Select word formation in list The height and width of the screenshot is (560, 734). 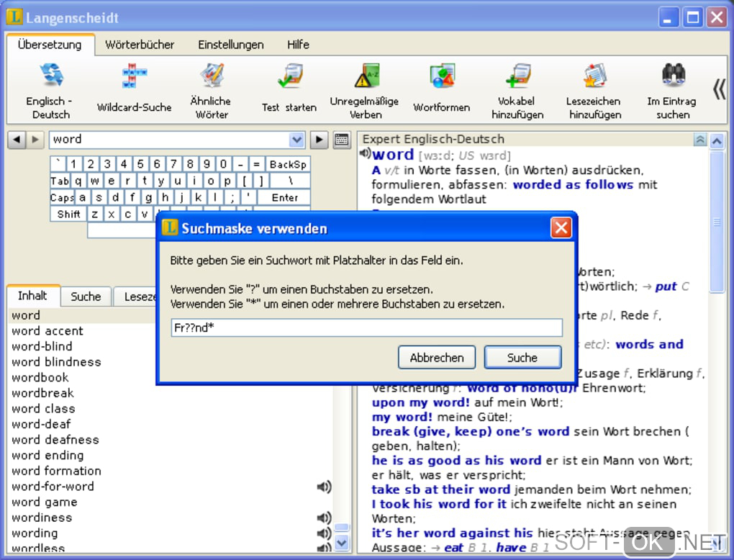pyautogui.click(x=57, y=471)
